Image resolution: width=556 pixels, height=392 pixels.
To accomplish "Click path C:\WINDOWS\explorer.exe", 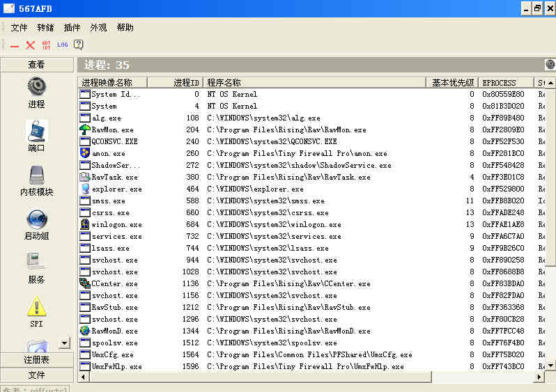I will click(x=255, y=189).
